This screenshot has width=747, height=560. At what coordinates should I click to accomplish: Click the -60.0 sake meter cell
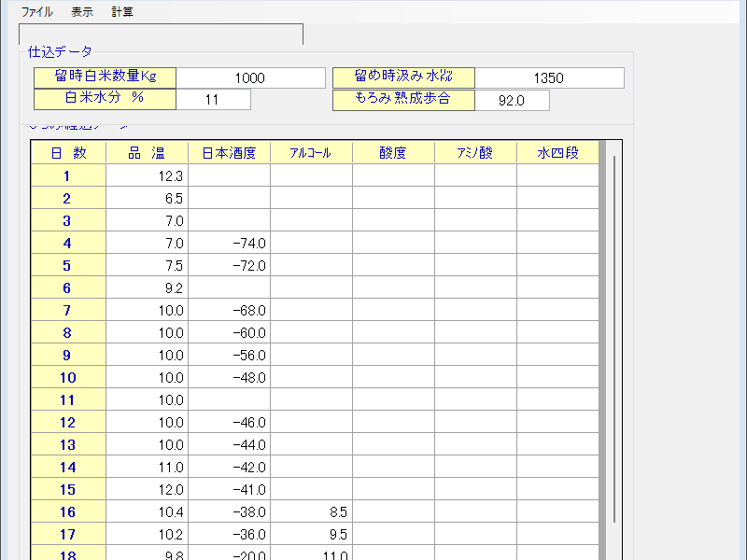[229, 332]
